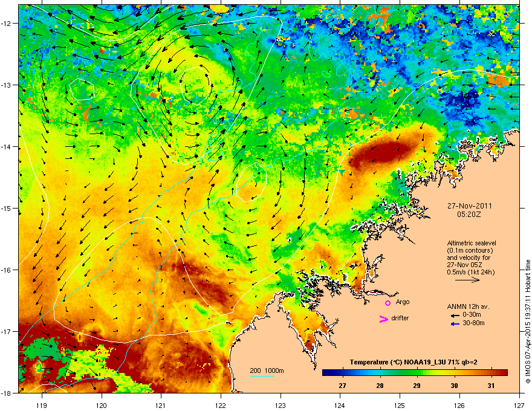This screenshot has width=532, height=411.
Task: Click the 'drifter' legend label
Action: [400, 318]
